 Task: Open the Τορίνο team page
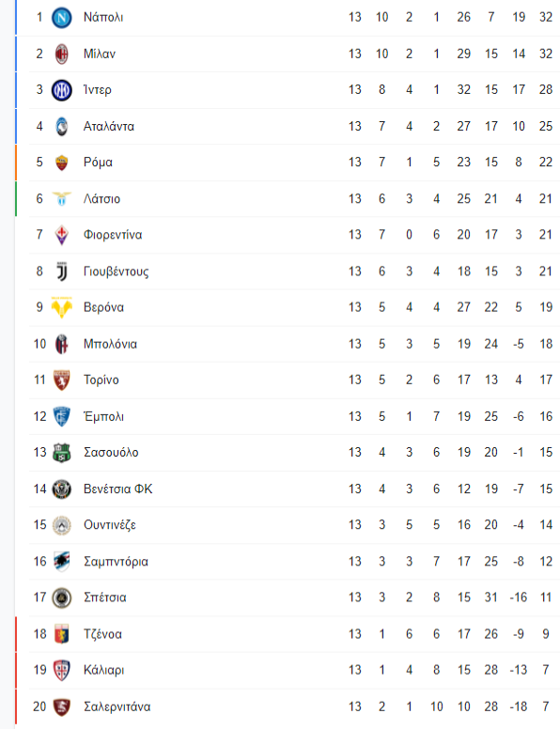(101, 380)
